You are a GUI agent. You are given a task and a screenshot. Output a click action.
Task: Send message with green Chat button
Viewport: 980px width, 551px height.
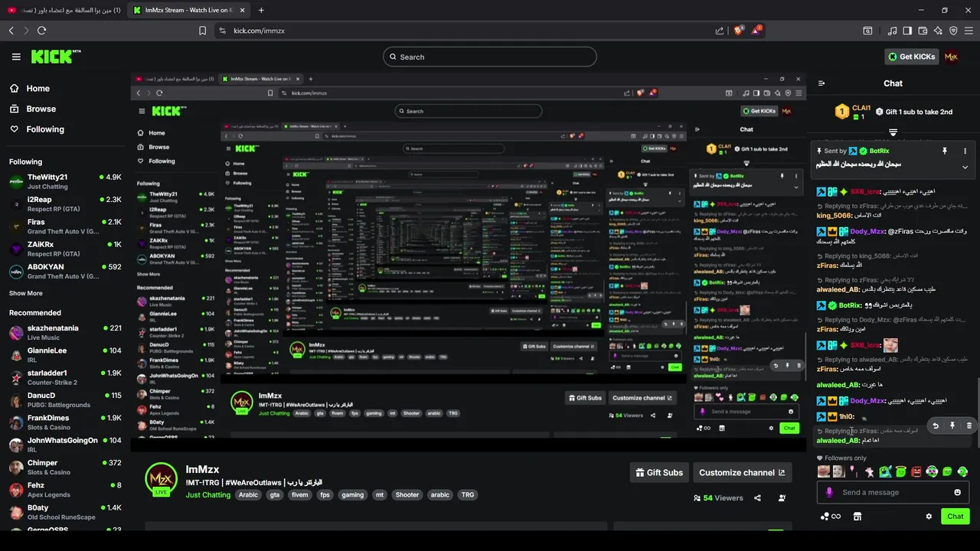click(955, 517)
